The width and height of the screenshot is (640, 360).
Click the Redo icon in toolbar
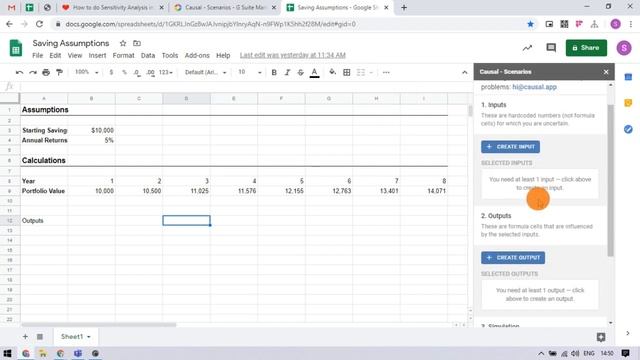[x=33, y=72]
